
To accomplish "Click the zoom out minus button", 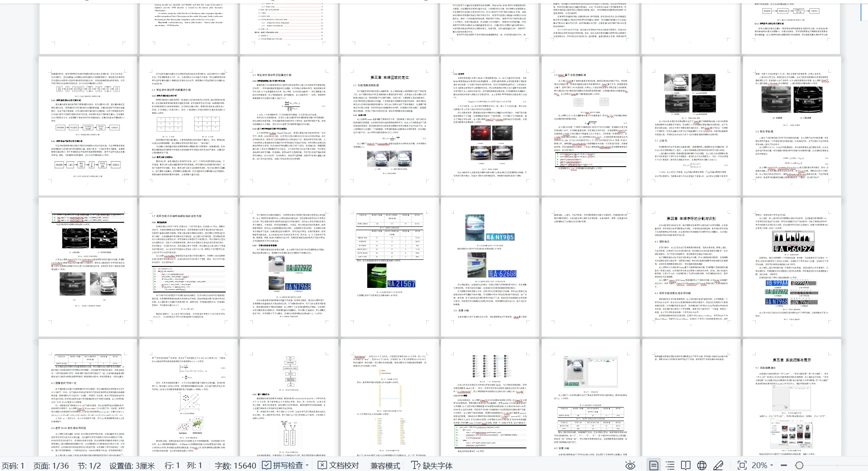I will click(x=784, y=466).
